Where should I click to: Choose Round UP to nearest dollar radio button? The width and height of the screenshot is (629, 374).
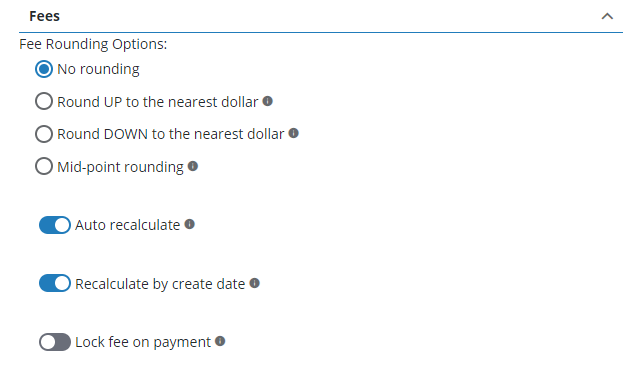44,102
